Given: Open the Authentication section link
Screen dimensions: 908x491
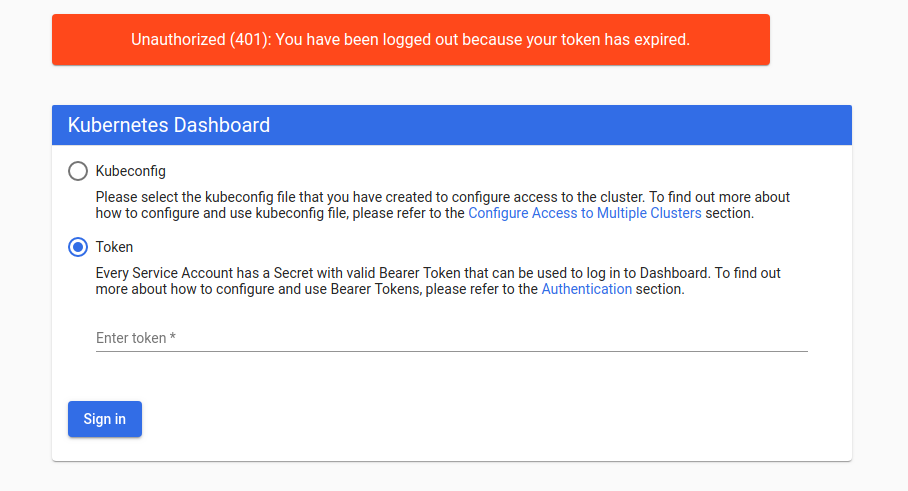Looking at the screenshot, I should click(586, 289).
